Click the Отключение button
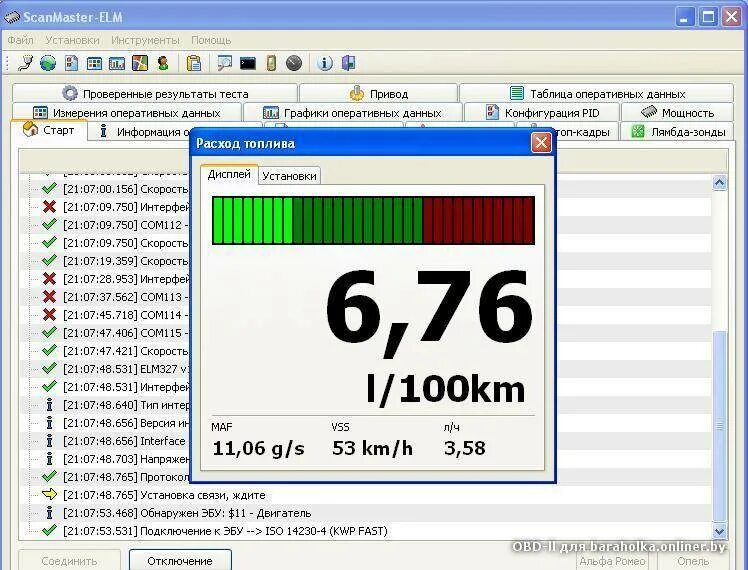This screenshot has width=748, height=570. (x=180, y=560)
